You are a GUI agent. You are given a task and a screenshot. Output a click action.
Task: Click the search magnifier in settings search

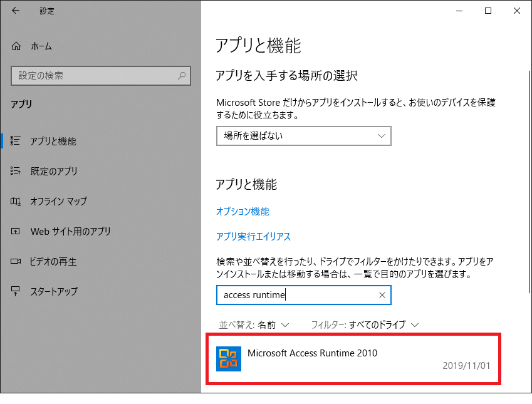coord(182,76)
